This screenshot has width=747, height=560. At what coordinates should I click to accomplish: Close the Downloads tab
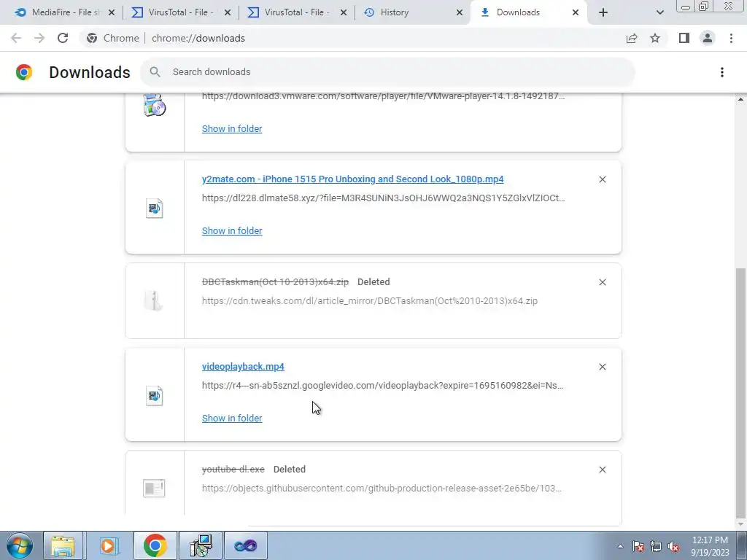(x=576, y=12)
